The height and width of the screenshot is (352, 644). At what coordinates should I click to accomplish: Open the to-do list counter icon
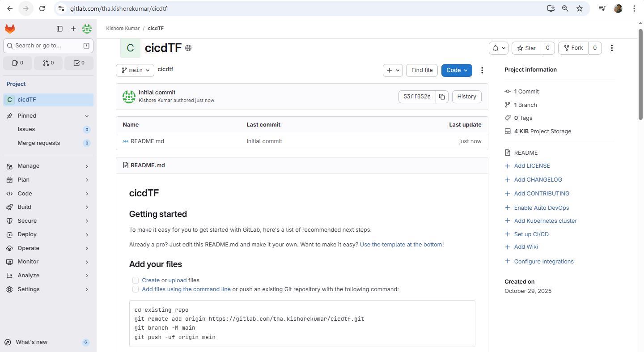[x=79, y=63]
